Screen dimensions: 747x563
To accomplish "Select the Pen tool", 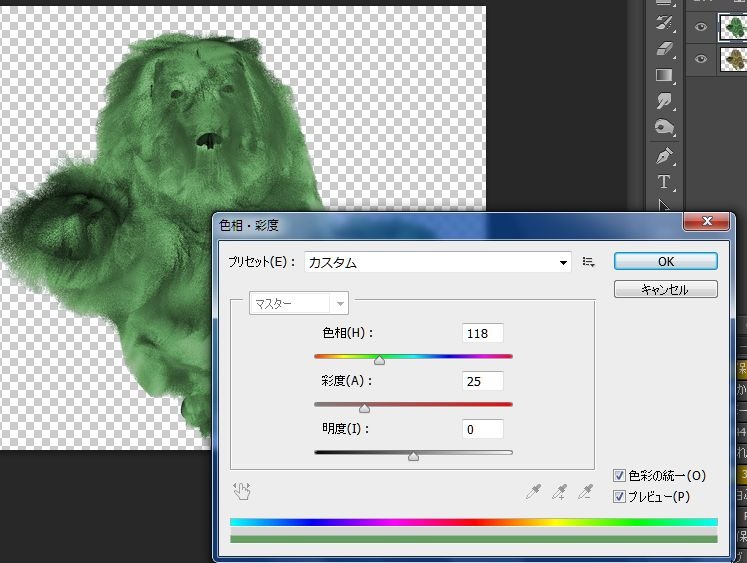I will click(663, 156).
